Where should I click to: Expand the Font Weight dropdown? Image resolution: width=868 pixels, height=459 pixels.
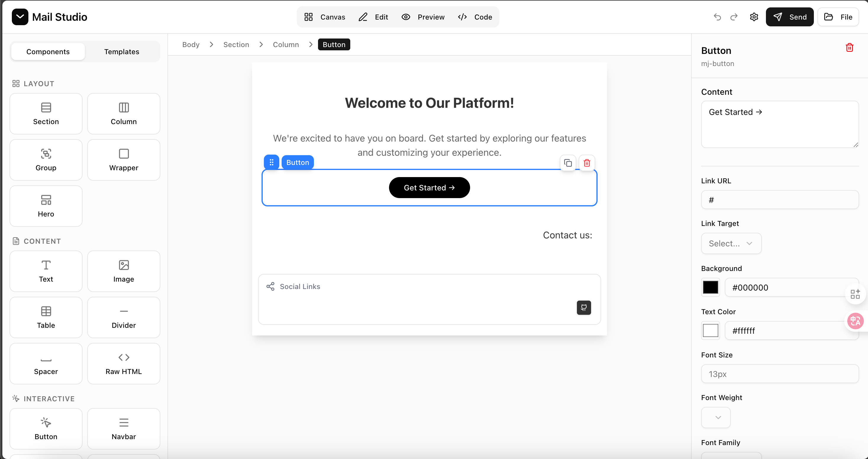[x=715, y=418]
